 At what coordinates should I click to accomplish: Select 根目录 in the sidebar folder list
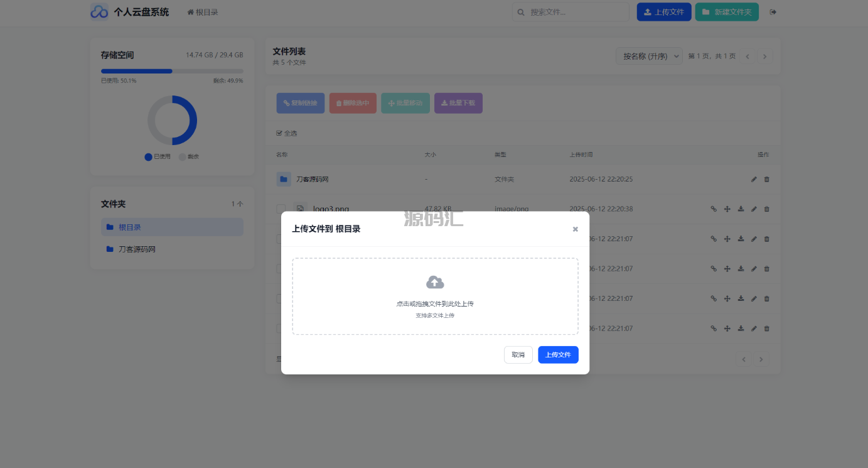172,227
